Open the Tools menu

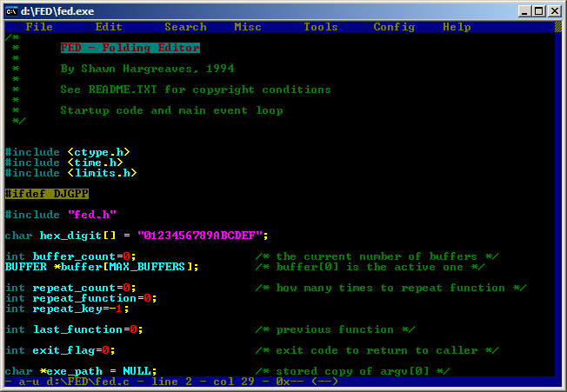click(321, 27)
